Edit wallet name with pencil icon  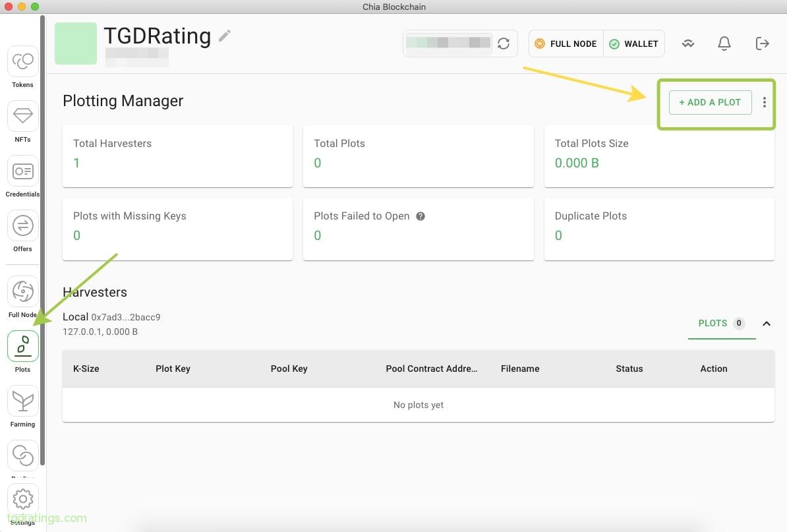224,36
